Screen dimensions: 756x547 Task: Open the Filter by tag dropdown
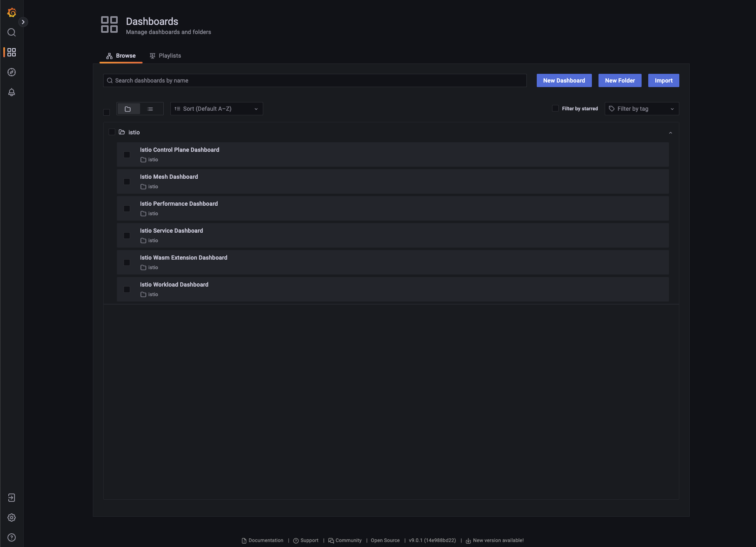point(641,109)
